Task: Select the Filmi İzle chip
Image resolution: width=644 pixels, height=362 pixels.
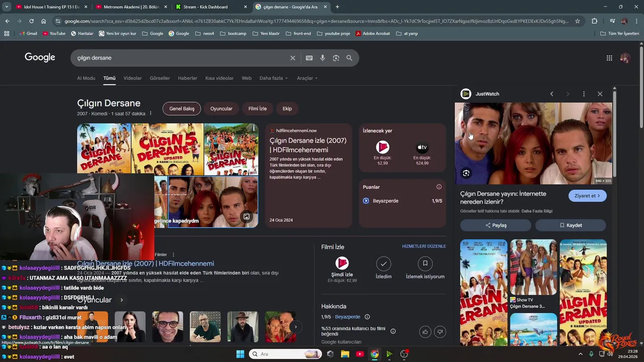Action: (258, 109)
